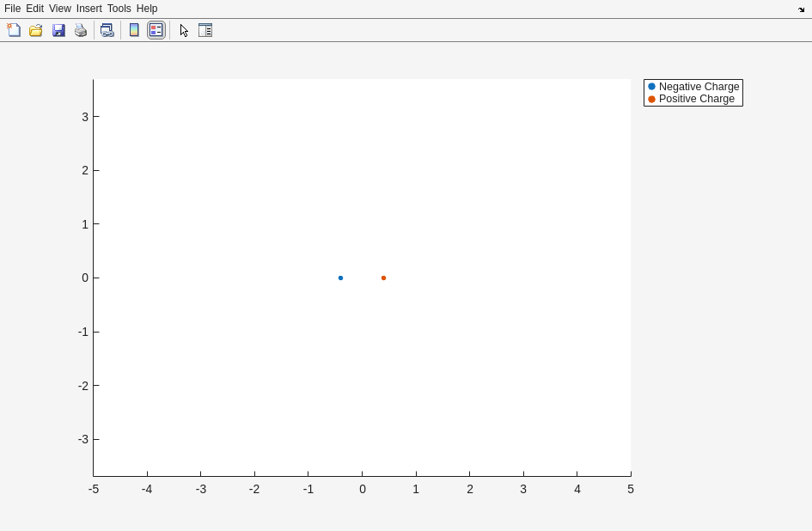
Task: Click the Open File folder icon
Action: tap(36, 30)
